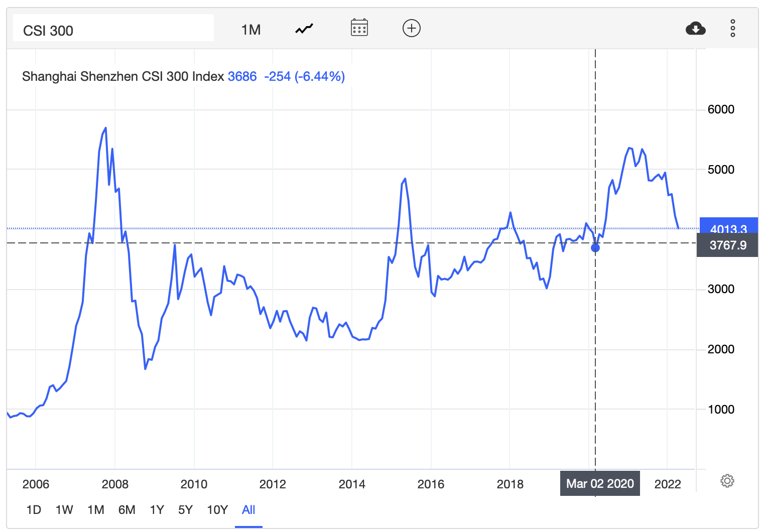Select the 1M time range tab

[96, 510]
